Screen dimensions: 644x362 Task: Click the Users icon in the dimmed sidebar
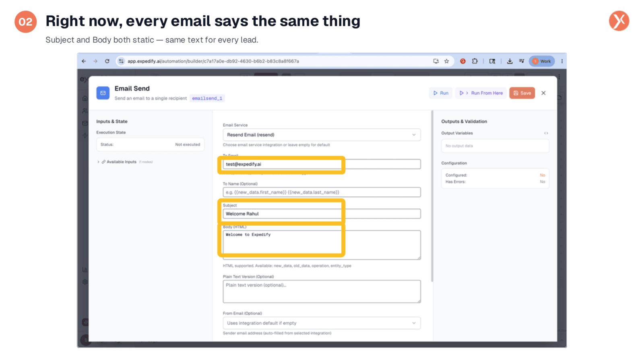click(85, 111)
